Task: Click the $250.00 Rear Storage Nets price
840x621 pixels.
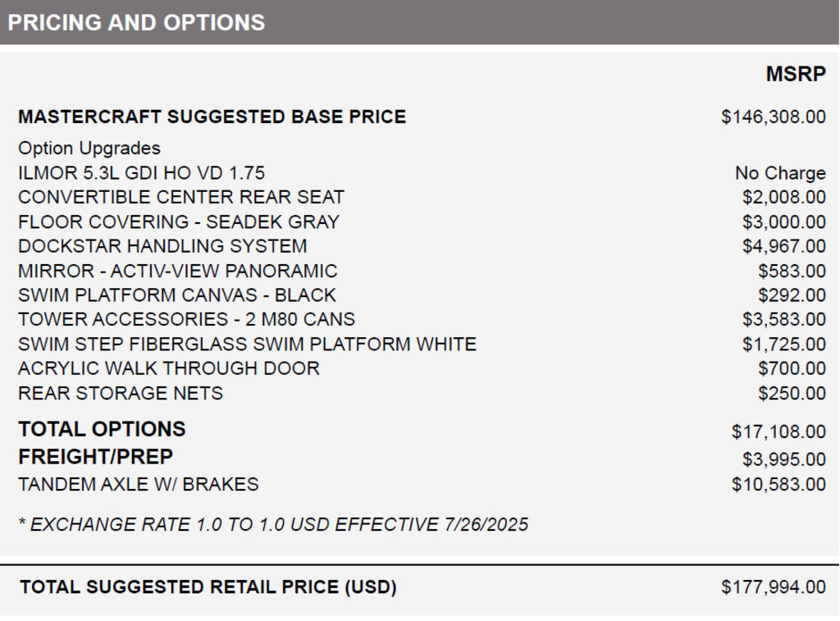Action: pos(792,393)
